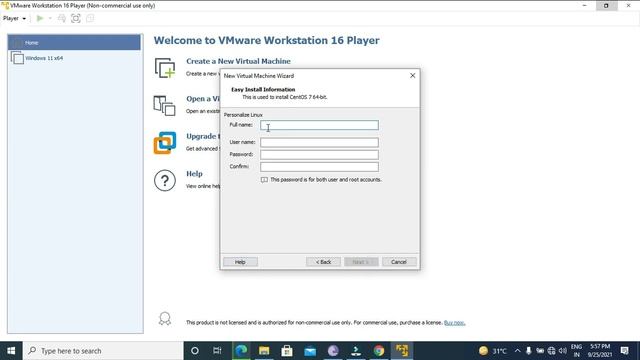Open network settings tray icon
The height and width of the screenshot is (360, 640).
click(x=551, y=351)
